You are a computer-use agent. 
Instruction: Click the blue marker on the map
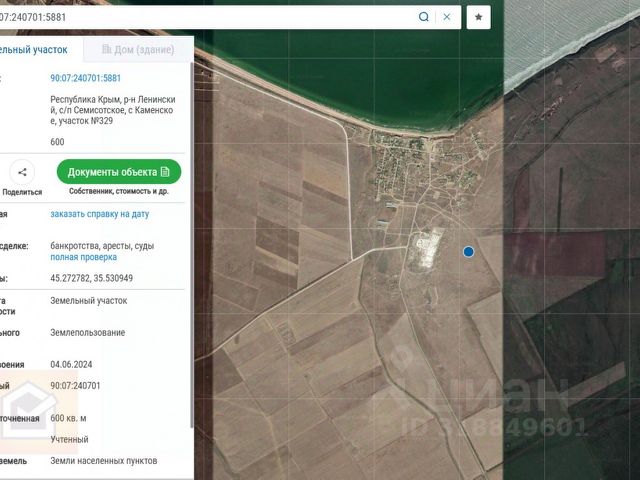coord(469,252)
